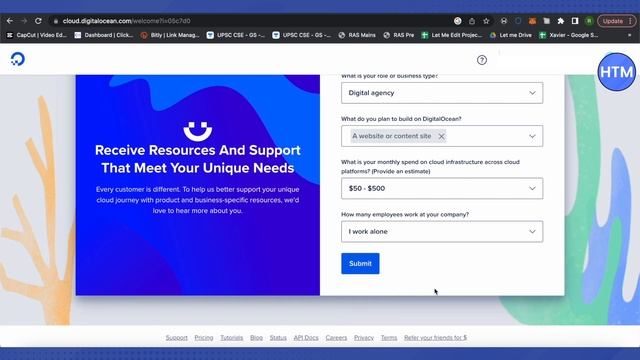The height and width of the screenshot is (360, 640).
Task: Click the Submit button
Action: coord(360,264)
